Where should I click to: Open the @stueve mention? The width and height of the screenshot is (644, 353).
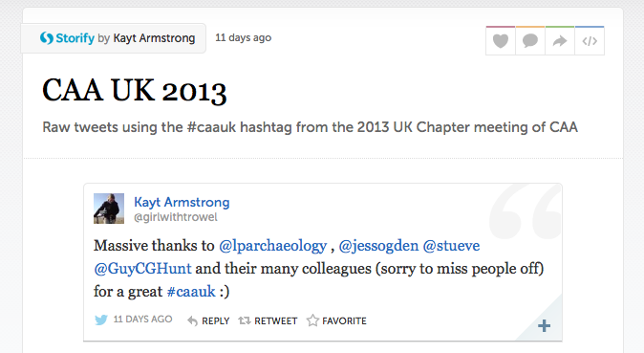pos(451,246)
